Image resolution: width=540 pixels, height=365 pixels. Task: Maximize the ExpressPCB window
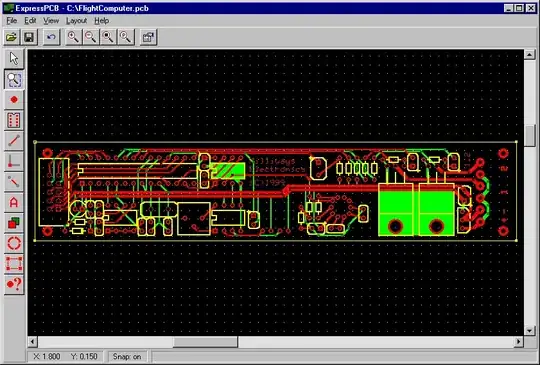pyautogui.click(x=519, y=8)
